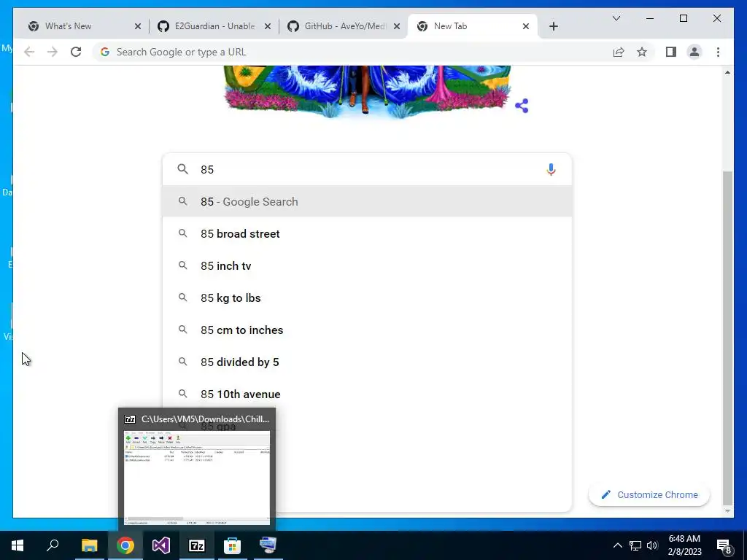The image size is (747, 560).
Task: Reload the current page
Action: [x=76, y=52]
